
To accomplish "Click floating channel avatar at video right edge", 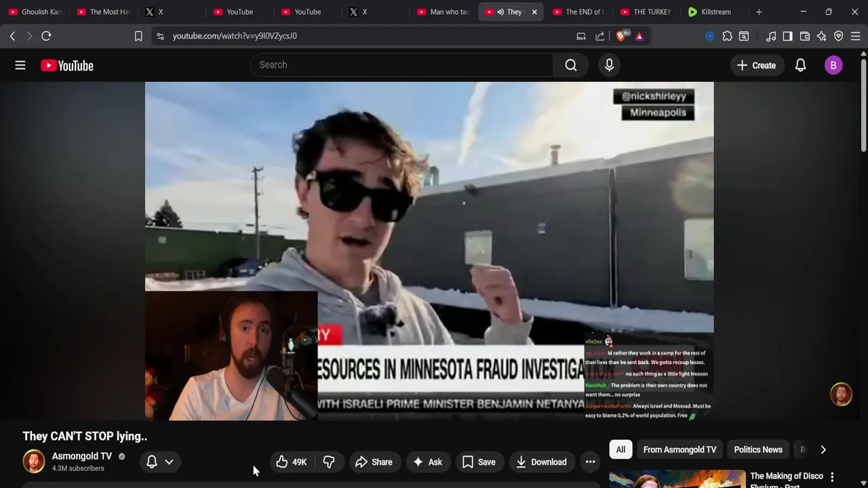I will [x=841, y=394].
